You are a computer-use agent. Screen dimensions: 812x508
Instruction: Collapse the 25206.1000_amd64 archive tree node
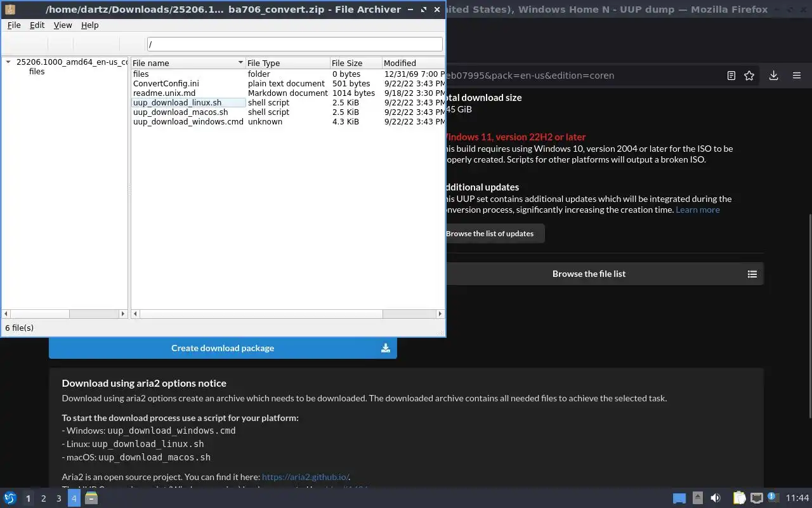(x=8, y=62)
